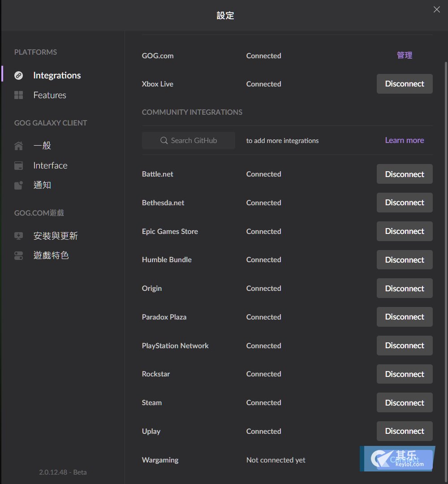Disconnect the Battle.net integration
The width and height of the screenshot is (448, 484).
405,174
